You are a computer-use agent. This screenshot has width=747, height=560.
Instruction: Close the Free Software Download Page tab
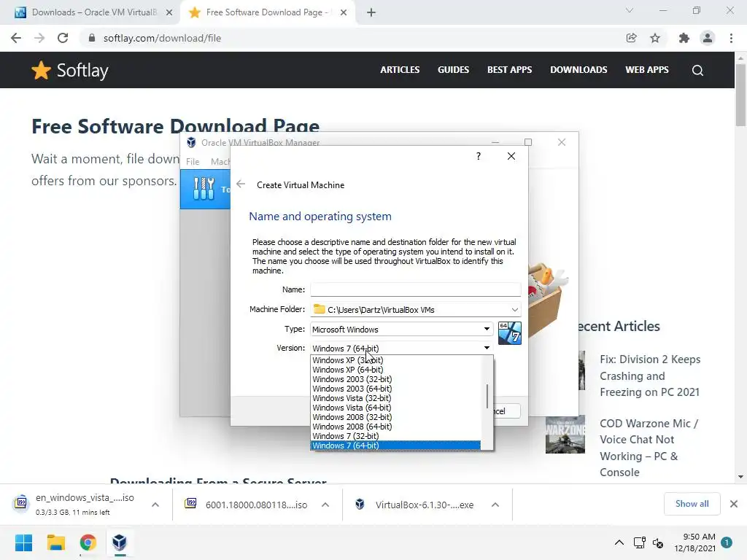[344, 12]
